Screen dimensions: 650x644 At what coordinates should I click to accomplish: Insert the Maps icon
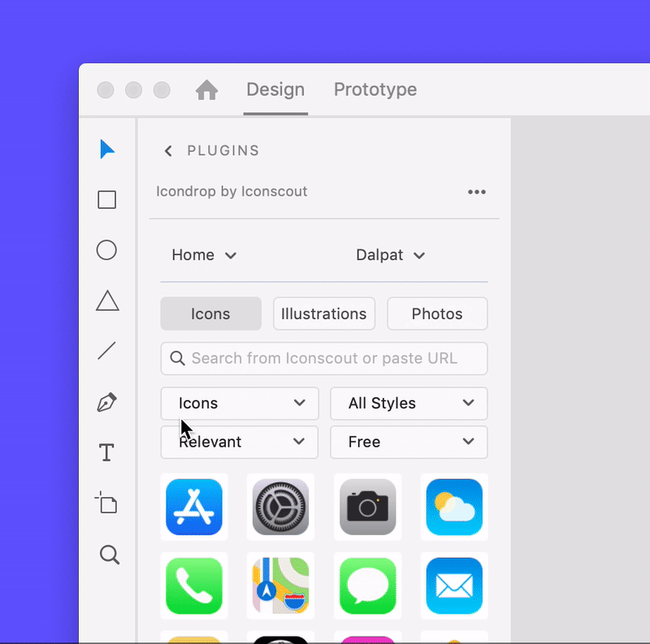point(280,586)
